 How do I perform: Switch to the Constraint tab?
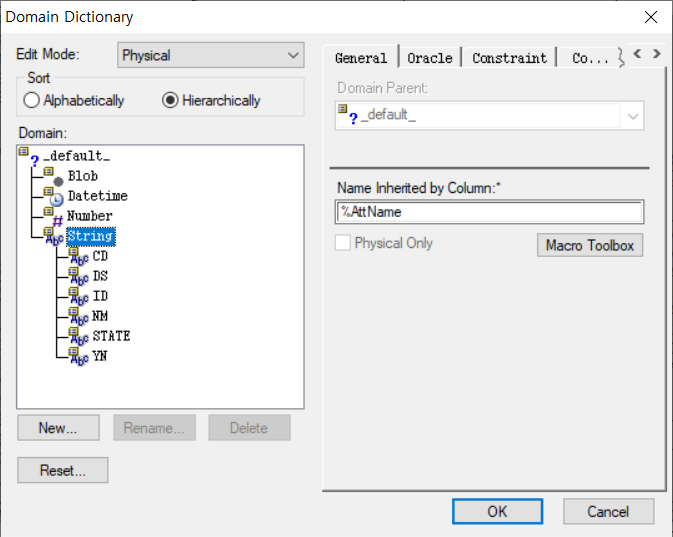click(x=509, y=58)
